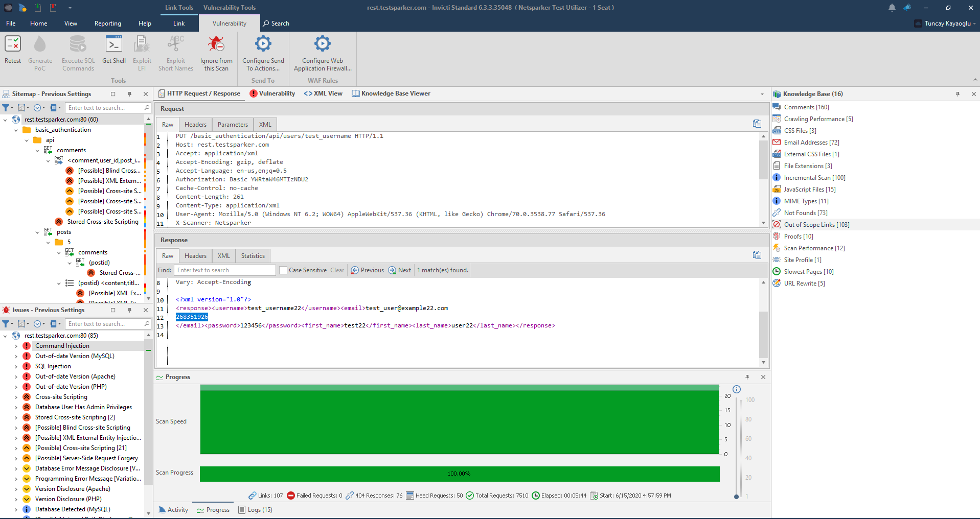Screen dimensions: 980x519
Task: Expand Command Injection issue
Action: tap(16, 346)
